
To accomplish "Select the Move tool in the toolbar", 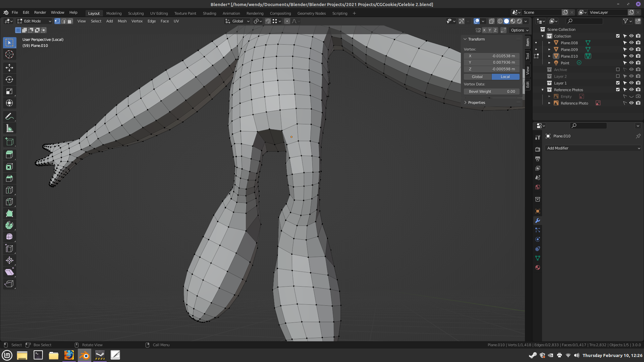I will click(9, 68).
